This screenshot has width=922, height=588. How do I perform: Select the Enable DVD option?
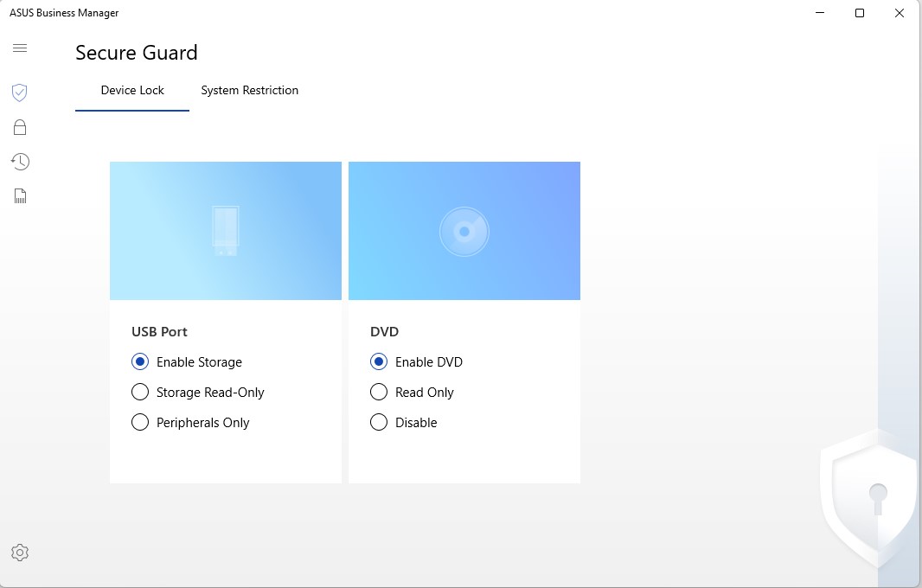[379, 362]
